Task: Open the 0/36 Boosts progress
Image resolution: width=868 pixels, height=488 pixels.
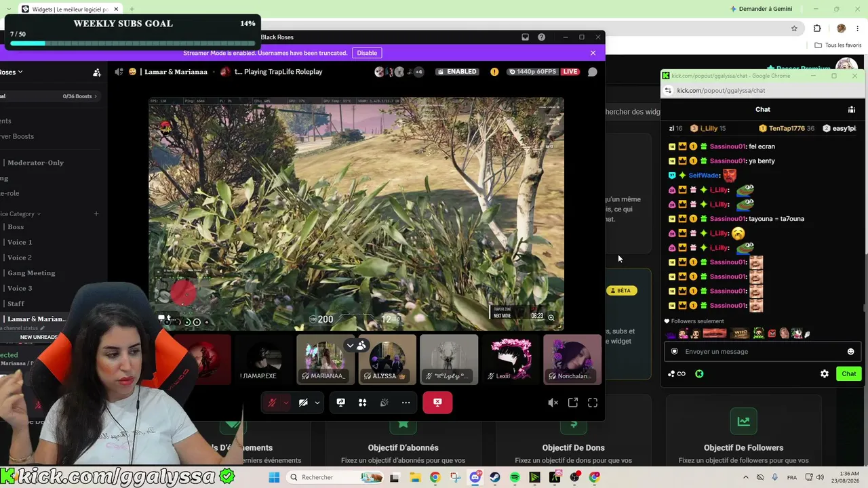Action: [80, 96]
